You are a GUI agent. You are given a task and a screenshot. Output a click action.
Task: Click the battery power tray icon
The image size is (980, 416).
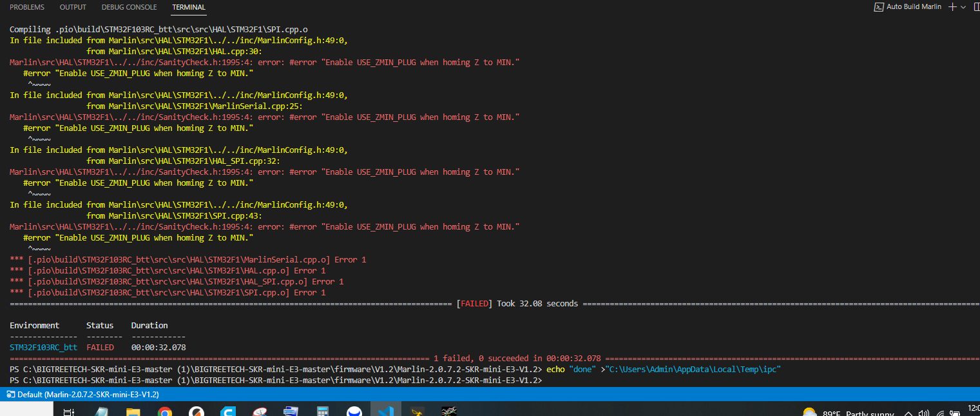tap(956, 413)
